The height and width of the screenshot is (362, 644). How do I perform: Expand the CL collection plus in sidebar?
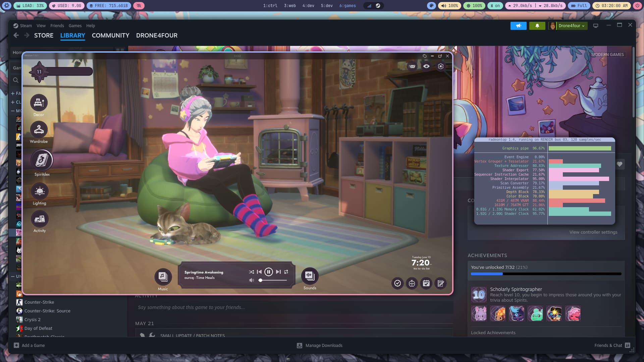[x=13, y=102]
